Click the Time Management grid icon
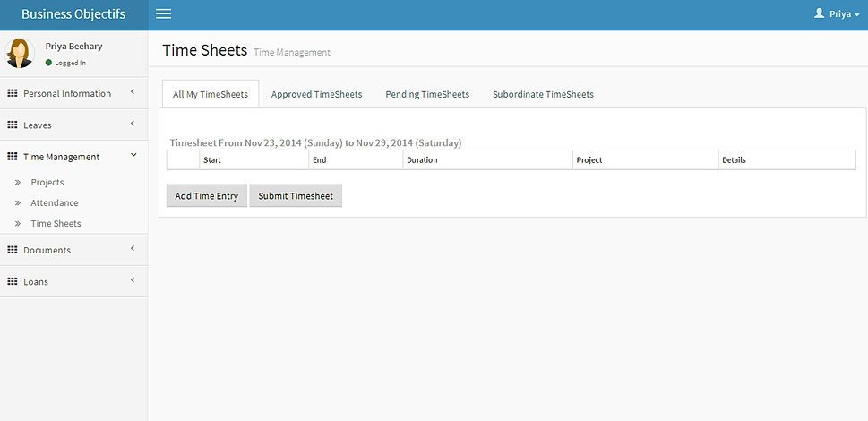The height and width of the screenshot is (421, 868). pyautogui.click(x=13, y=156)
